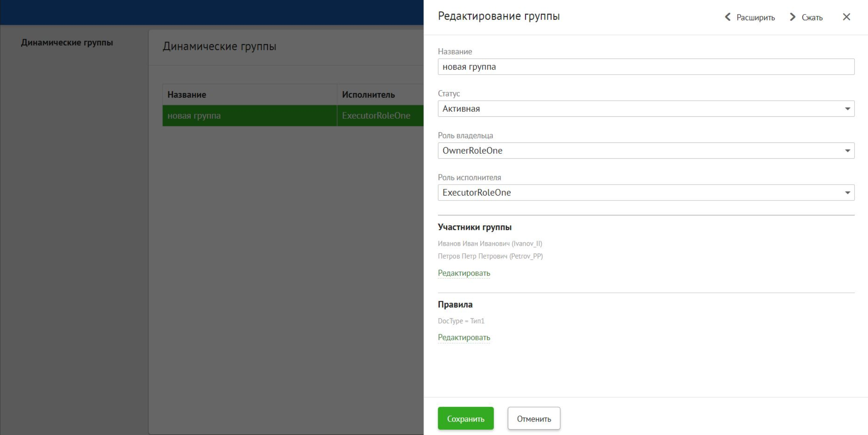Click the Название column header

186,94
